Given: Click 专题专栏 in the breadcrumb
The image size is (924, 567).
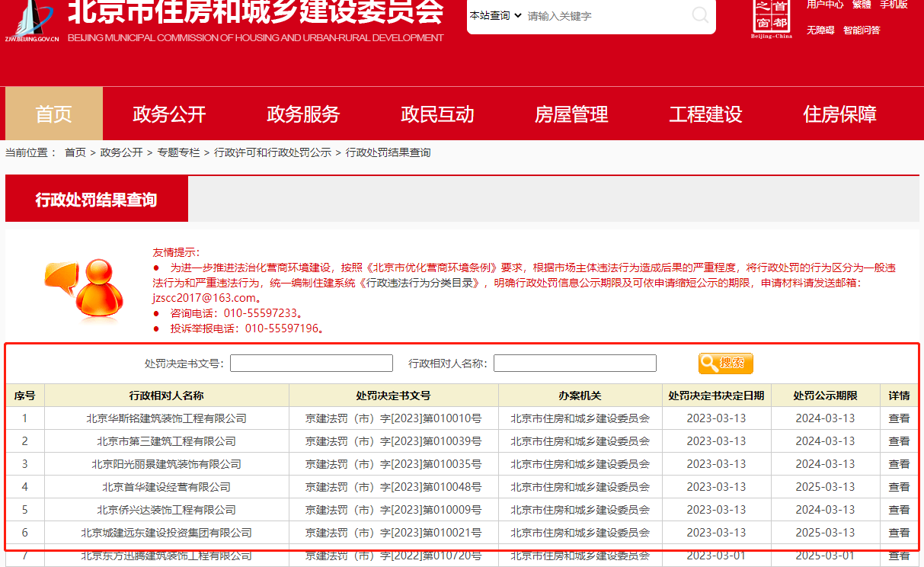Looking at the screenshot, I should coord(179,152).
